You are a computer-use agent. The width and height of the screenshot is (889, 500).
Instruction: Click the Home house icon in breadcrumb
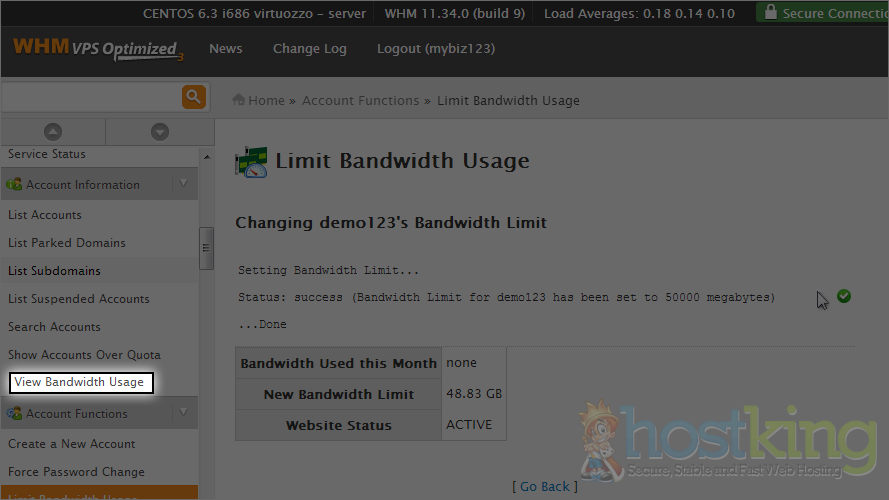pos(239,100)
